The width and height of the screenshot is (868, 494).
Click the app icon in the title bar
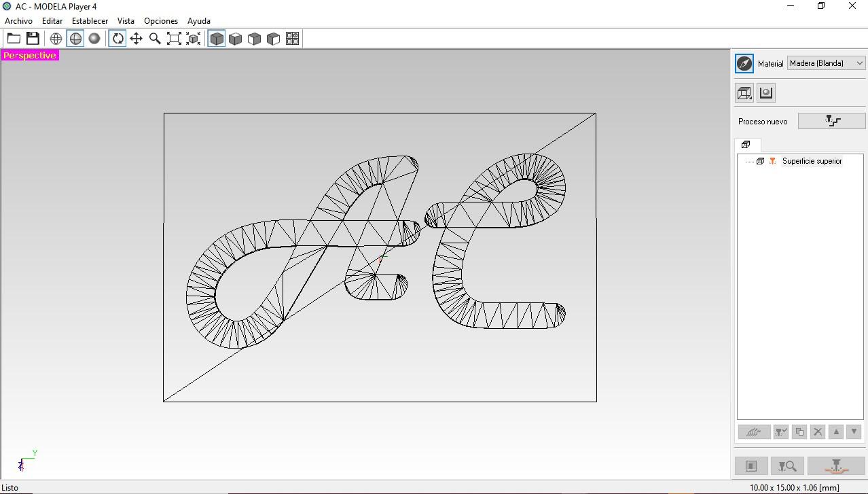click(x=7, y=6)
